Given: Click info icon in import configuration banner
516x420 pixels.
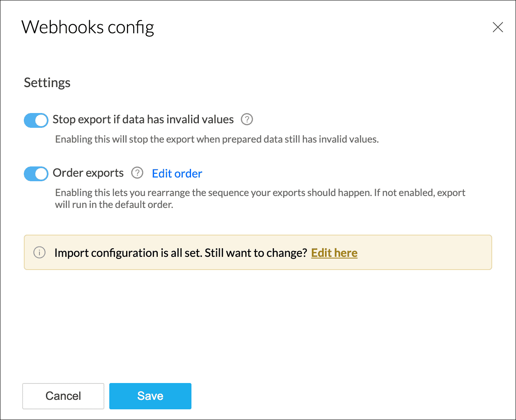Looking at the screenshot, I should click(39, 252).
